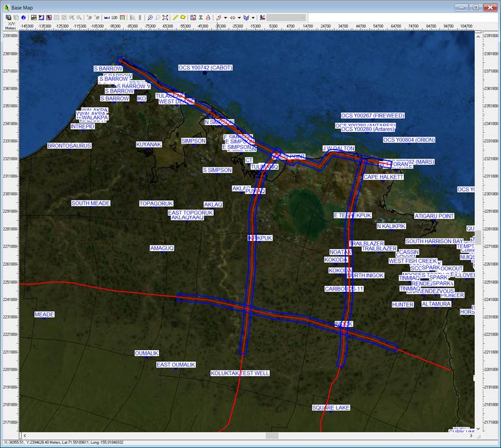Open the blue mask icon dropdown arrow

tap(253, 18)
